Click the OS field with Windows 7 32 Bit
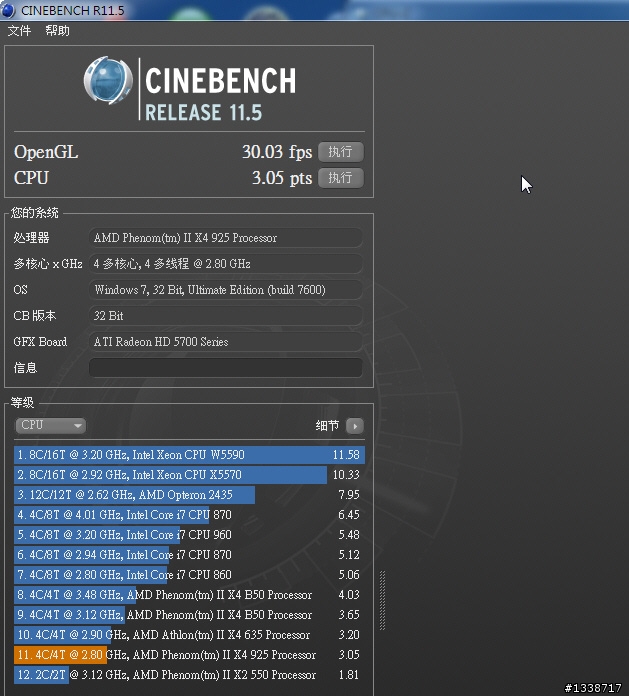The height and width of the screenshot is (696, 629). click(x=225, y=290)
